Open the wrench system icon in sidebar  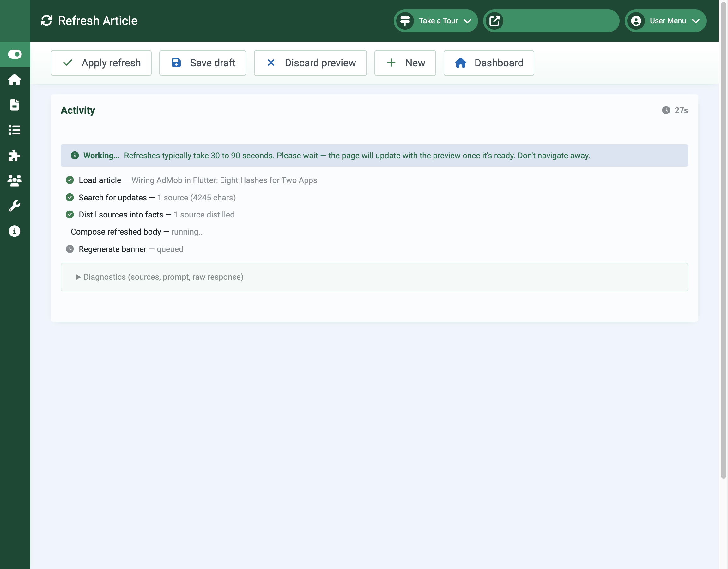tap(15, 206)
